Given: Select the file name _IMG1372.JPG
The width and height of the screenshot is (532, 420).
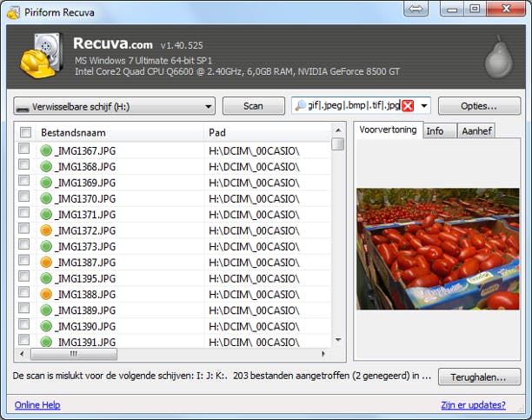Looking at the screenshot, I should pos(85,230).
